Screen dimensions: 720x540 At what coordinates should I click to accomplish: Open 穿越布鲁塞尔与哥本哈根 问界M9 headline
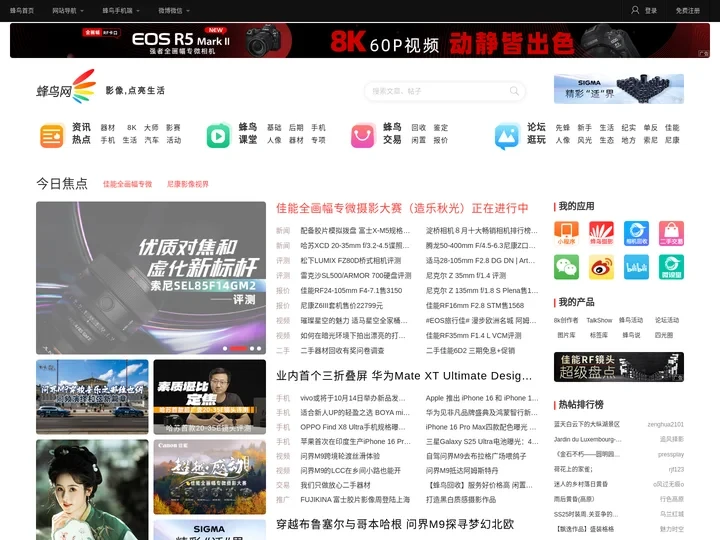pyautogui.click(x=395, y=524)
